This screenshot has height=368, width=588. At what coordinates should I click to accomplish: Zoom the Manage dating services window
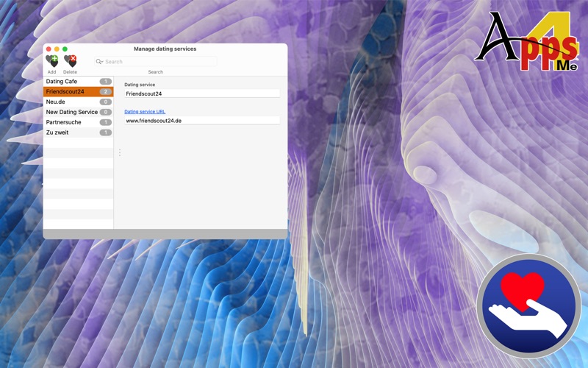pos(65,49)
